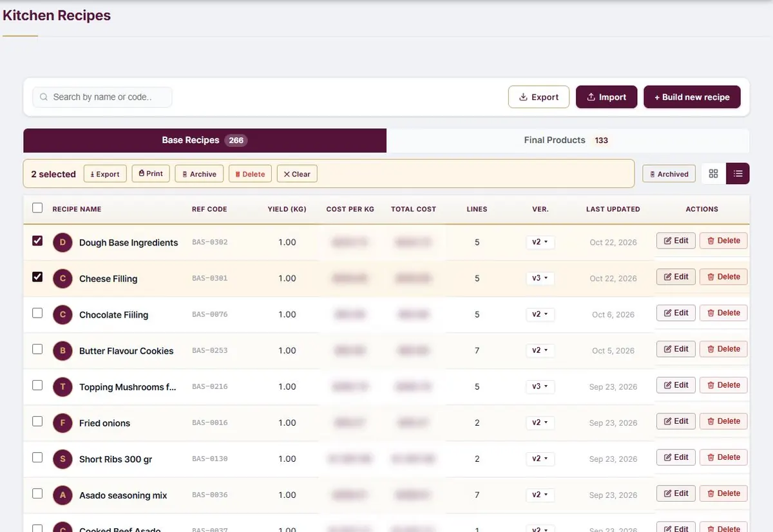This screenshot has height=532, width=773.
Task: Click the magnifier icon in search box
Action: [44, 97]
